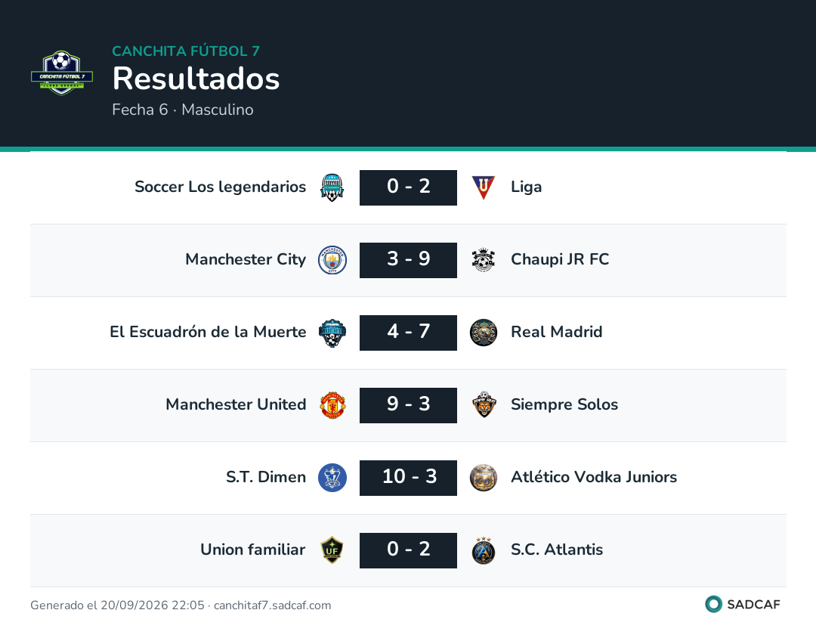
Task: Select the Soccer Los legendarios team crest
Action: click(332, 187)
